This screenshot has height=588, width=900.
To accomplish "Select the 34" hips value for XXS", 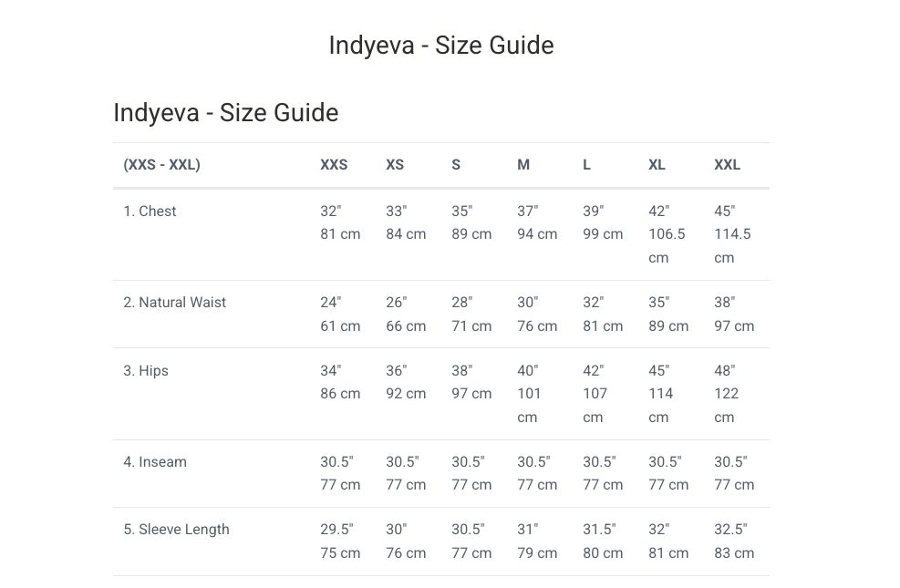I will (331, 371).
